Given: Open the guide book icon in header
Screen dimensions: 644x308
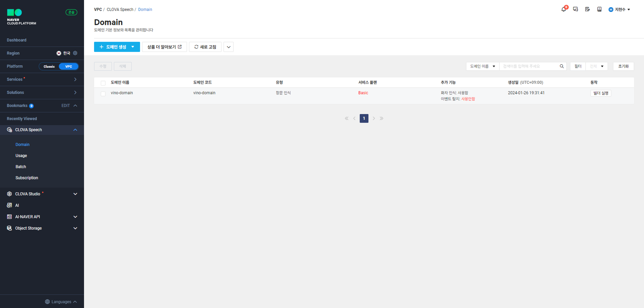Looking at the screenshot, I should coord(599,9).
